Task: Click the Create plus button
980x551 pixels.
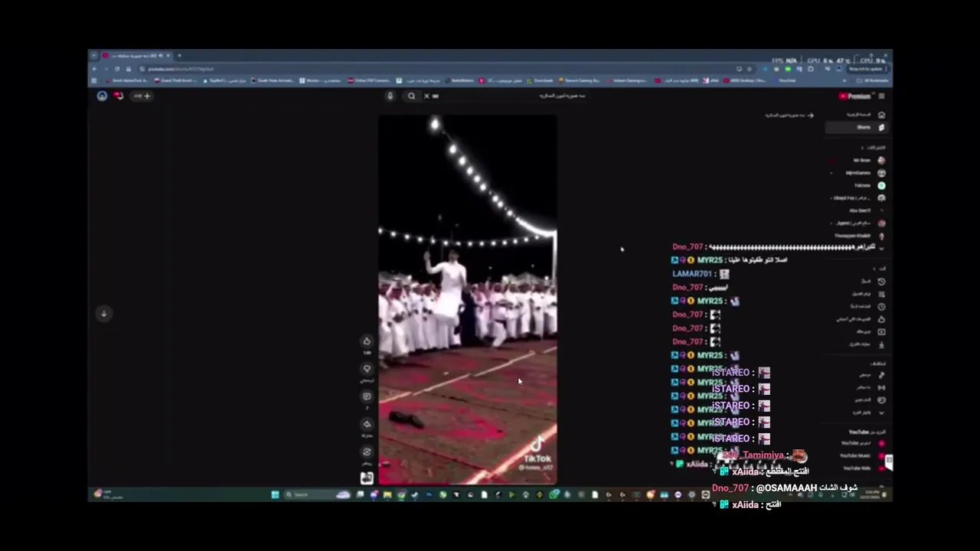Action: pyautogui.click(x=142, y=96)
